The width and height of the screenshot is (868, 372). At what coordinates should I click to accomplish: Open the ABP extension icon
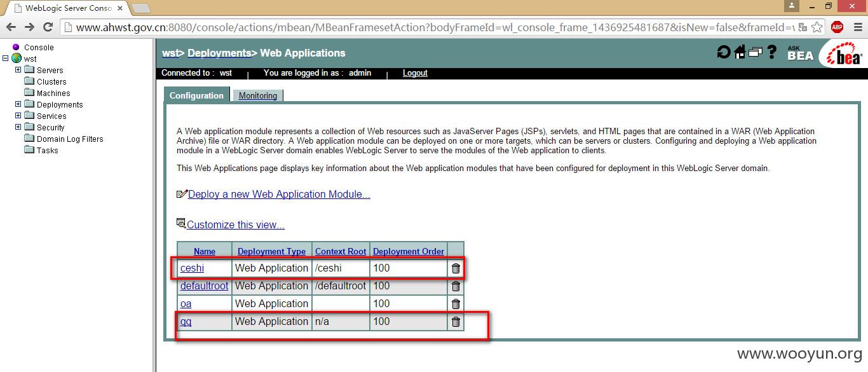[x=837, y=27]
